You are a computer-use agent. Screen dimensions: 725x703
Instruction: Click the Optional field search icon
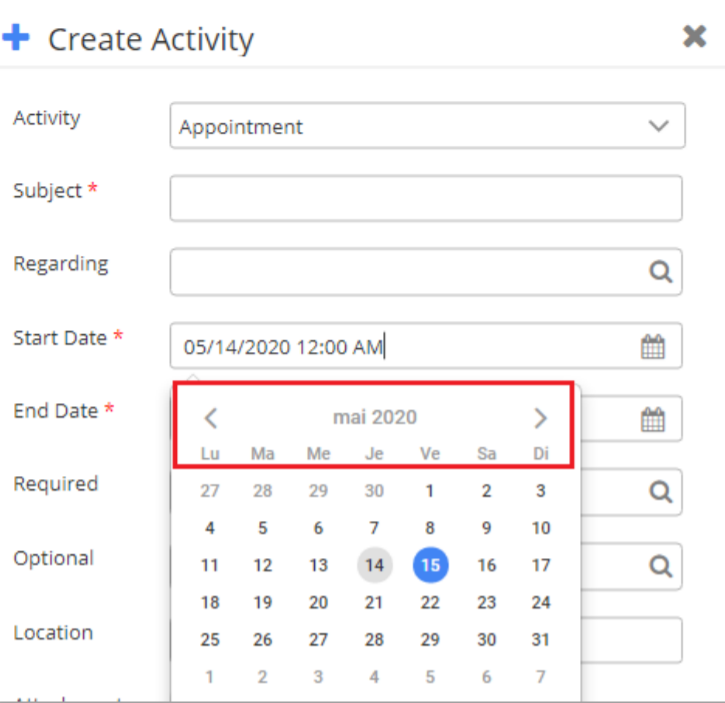(660, 566)
